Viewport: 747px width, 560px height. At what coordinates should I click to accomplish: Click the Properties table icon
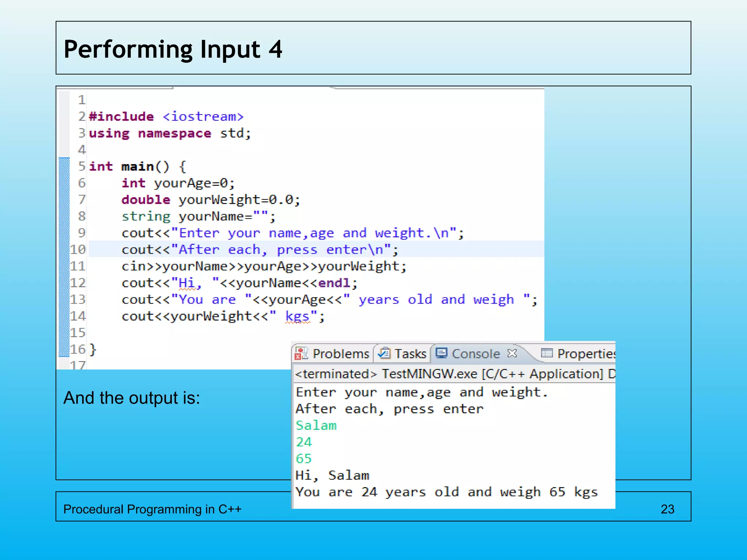[547, 353]
